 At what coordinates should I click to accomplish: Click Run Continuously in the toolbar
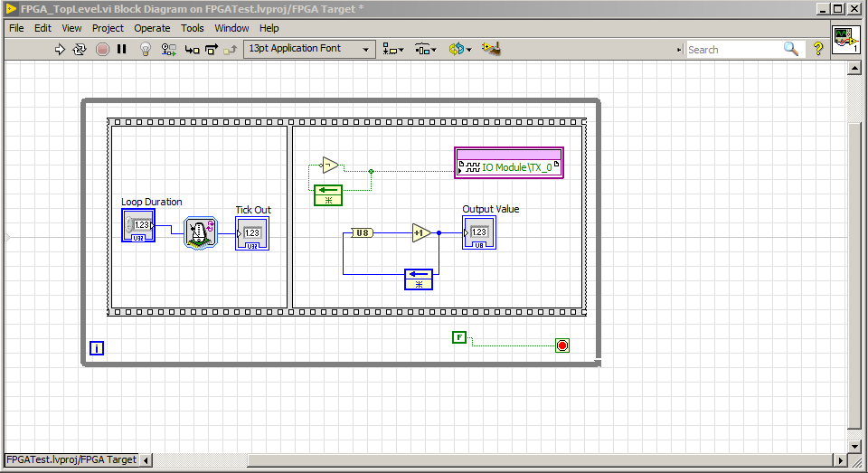click(x=80, y=50)
